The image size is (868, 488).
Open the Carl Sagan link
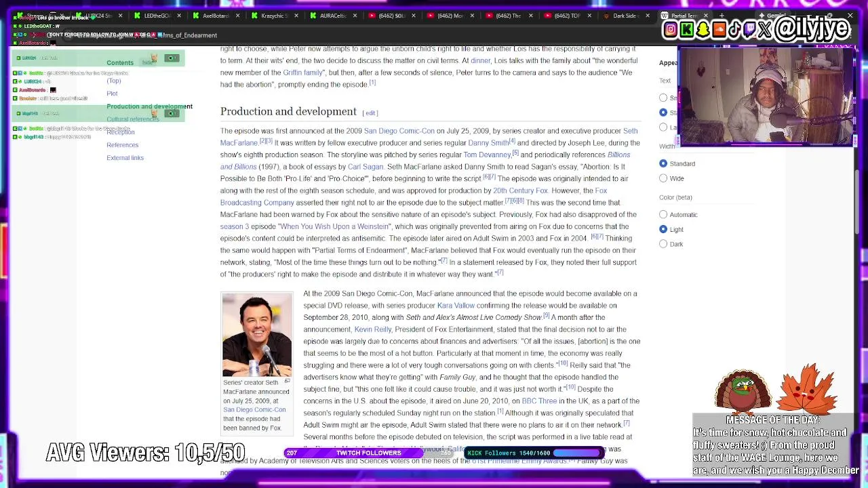[366, 167]
